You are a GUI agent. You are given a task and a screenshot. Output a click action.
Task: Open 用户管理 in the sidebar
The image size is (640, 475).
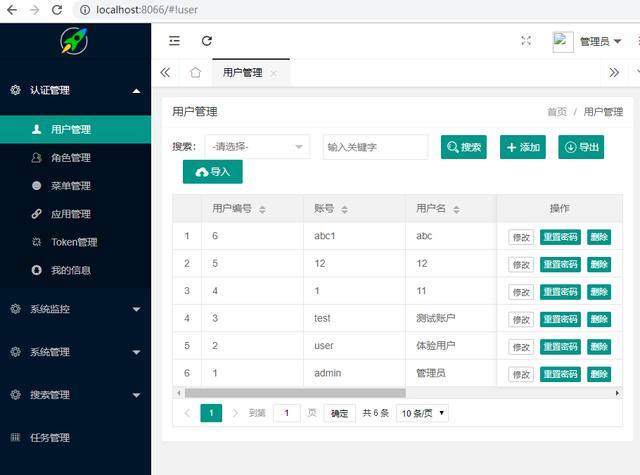coord(76,129)
